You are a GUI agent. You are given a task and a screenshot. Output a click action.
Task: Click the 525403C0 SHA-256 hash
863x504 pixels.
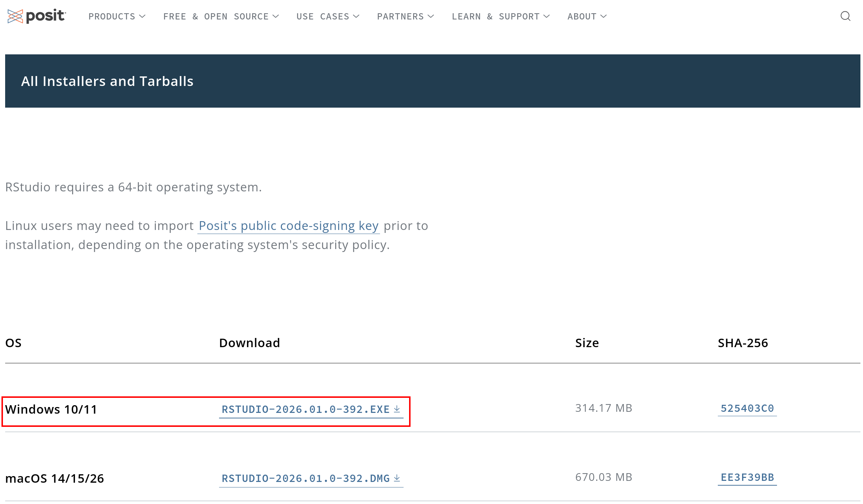[747, 408]
